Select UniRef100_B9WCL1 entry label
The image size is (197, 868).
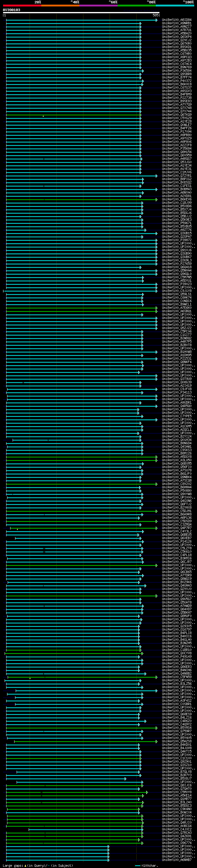point(176,305)
